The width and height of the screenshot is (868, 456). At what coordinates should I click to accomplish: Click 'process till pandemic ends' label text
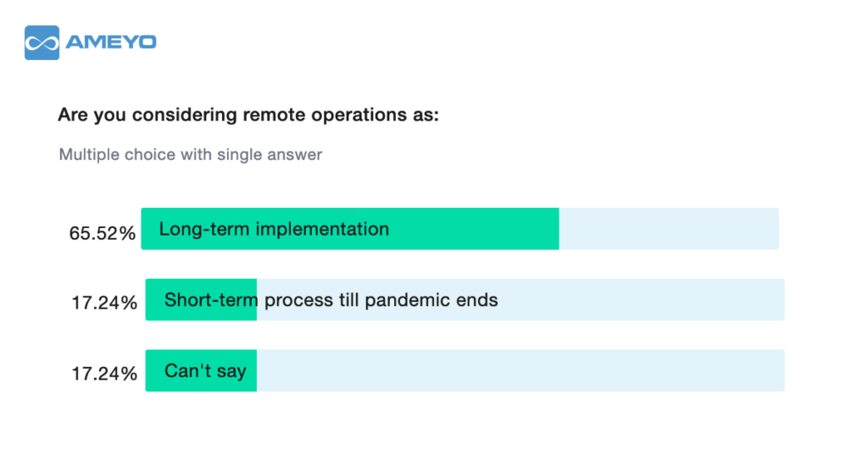[x=381, y=300]
